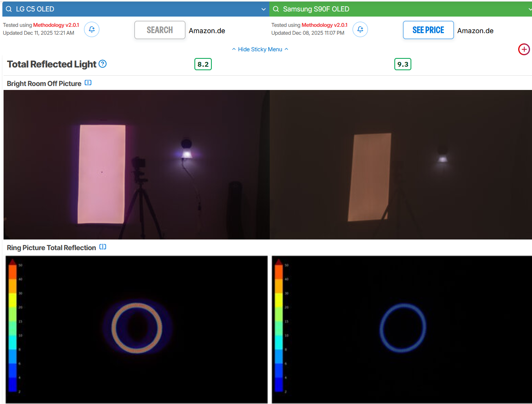
Task: Click the Updated Dec 11, 2025 12:21 AM text
Action: (39, 33)
